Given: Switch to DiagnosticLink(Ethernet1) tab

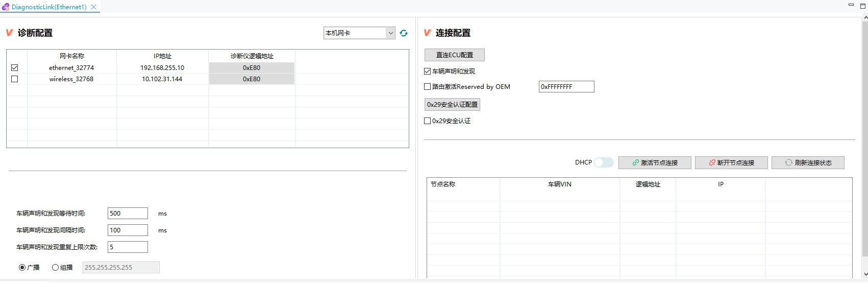Looking at the screenshot, I should coord(49,7).
